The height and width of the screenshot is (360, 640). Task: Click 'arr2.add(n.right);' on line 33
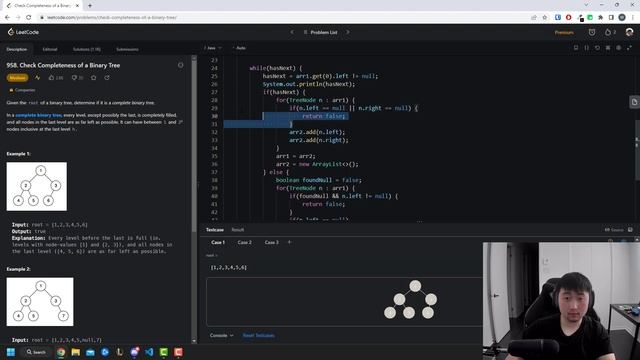[x=319, y=140]
